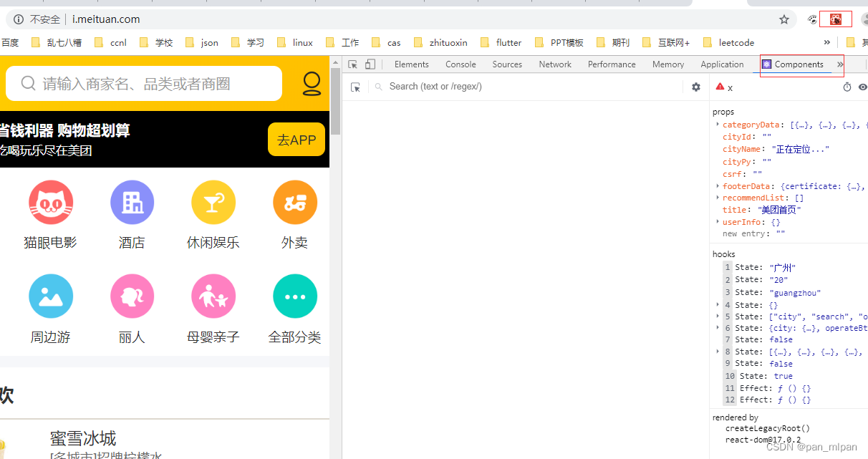This screenshot has width=868, height=459.
Task: Switch to the Console tab
Action: 460,64
